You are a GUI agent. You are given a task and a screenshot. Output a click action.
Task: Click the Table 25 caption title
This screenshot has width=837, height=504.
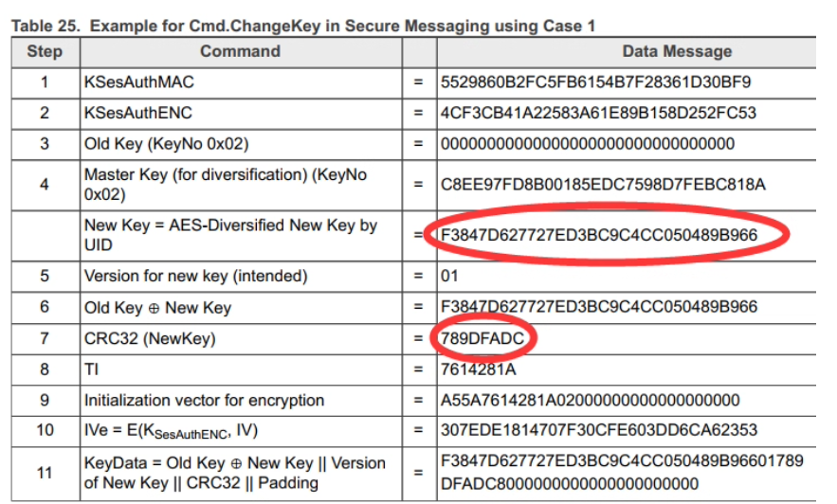(x=303, y=26)
